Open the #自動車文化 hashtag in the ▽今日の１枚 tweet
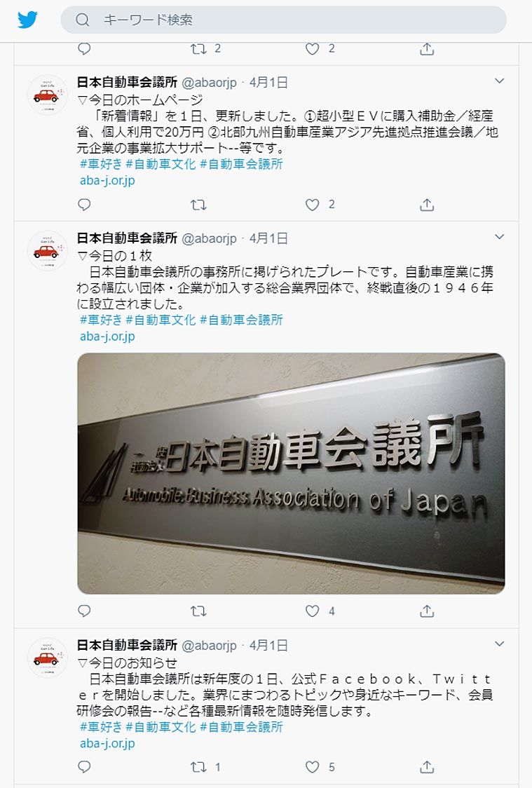 [161, 320]
